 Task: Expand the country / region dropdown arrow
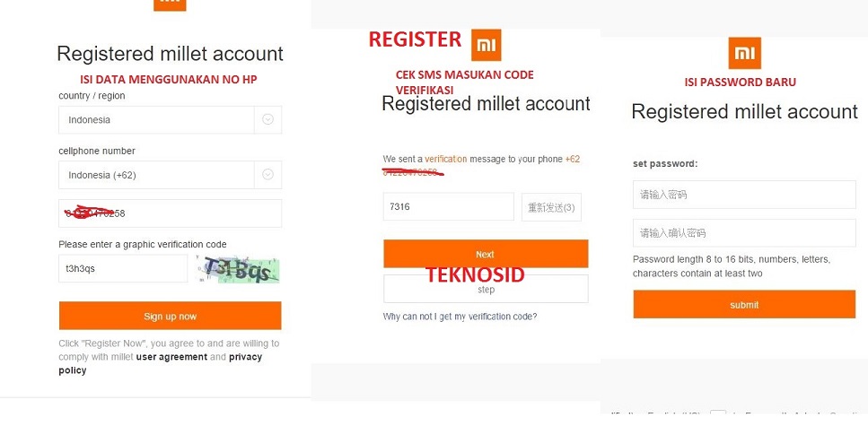[267, 119]
